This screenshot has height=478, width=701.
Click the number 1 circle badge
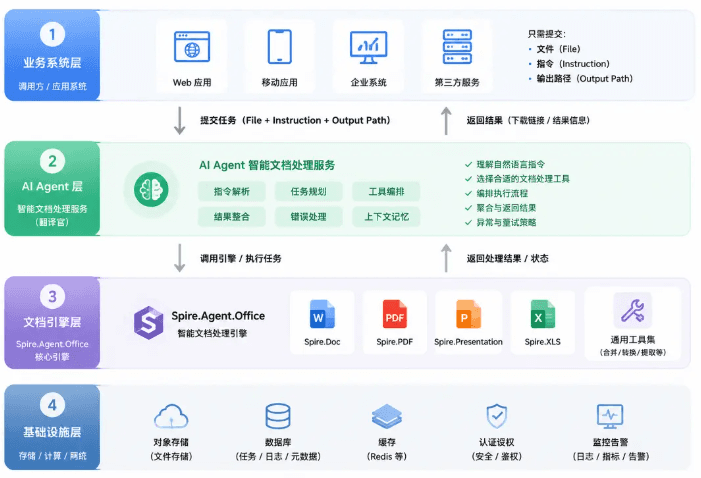[x=52, y=34]
